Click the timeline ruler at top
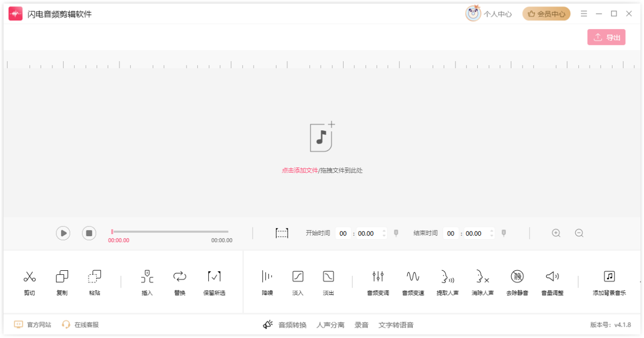 point(322,64)
